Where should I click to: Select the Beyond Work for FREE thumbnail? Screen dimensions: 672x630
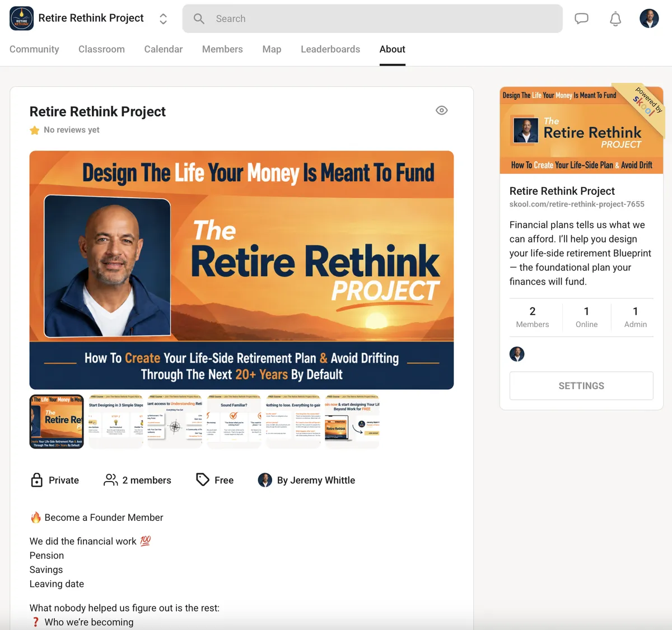(x=352, y=422)
